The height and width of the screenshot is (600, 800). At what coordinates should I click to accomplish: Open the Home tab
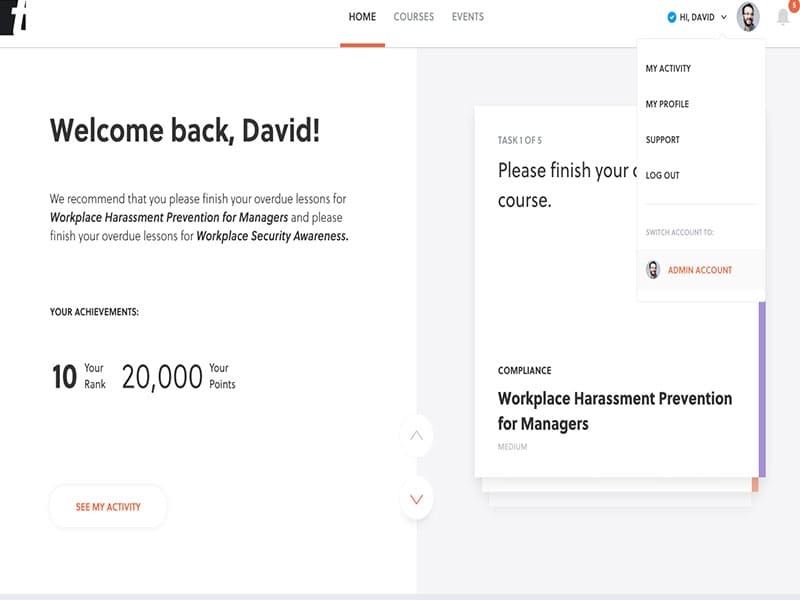click(x=362, y=17)
